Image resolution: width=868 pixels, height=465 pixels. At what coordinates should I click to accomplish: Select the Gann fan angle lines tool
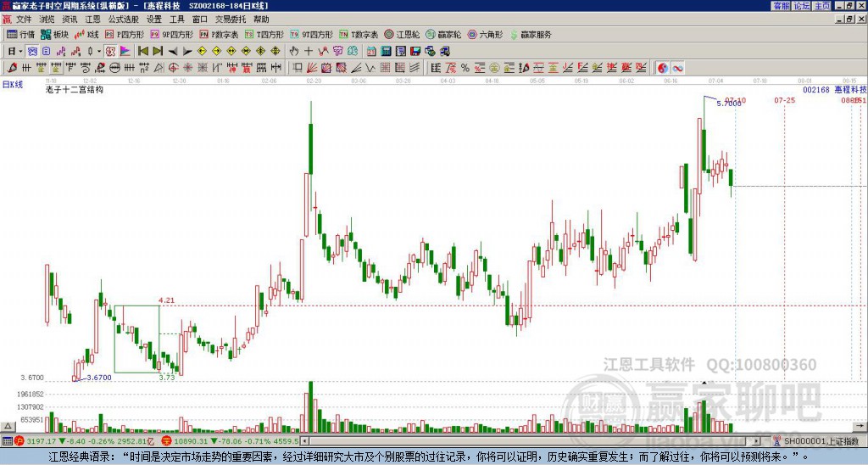(x=312, y=68)
